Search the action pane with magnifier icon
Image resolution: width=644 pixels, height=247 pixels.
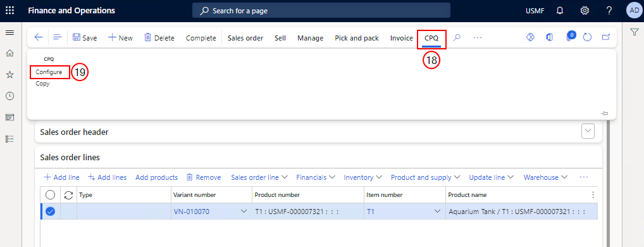click(x=457, y=37)
